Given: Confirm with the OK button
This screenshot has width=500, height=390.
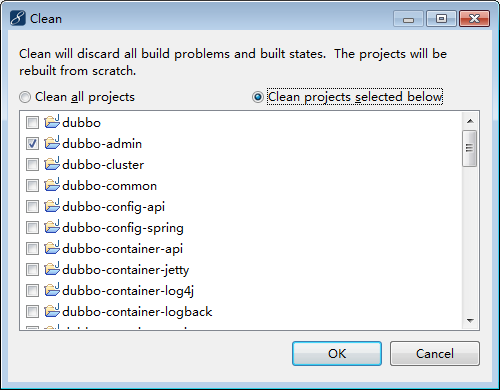Looking at the screenshot, I should point(337,353).
